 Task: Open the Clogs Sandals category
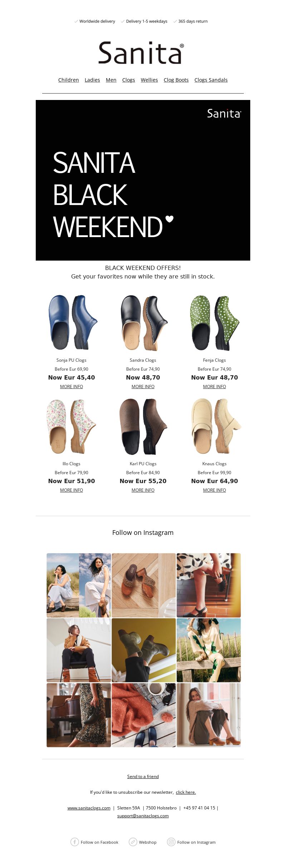pyautogui.click(x=211, y=80)
